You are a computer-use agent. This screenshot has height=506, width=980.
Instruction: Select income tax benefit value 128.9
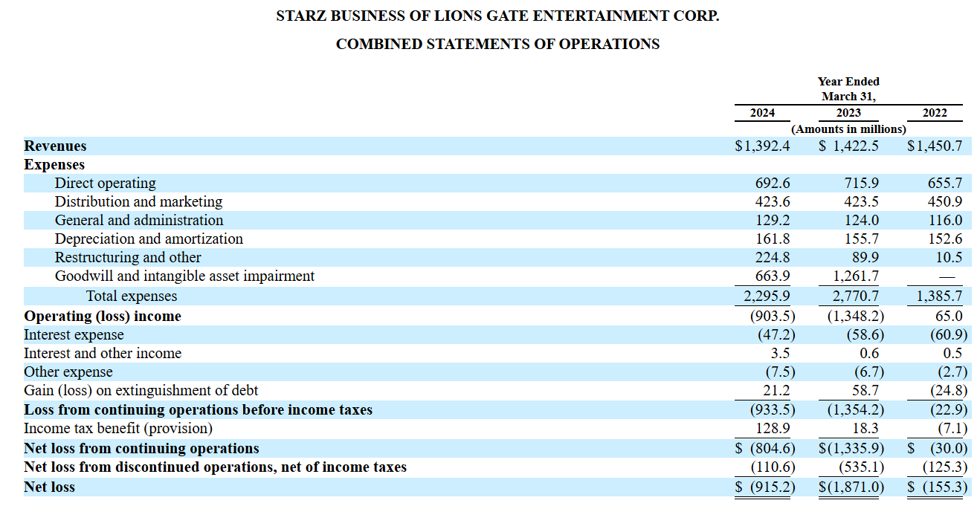773,429
